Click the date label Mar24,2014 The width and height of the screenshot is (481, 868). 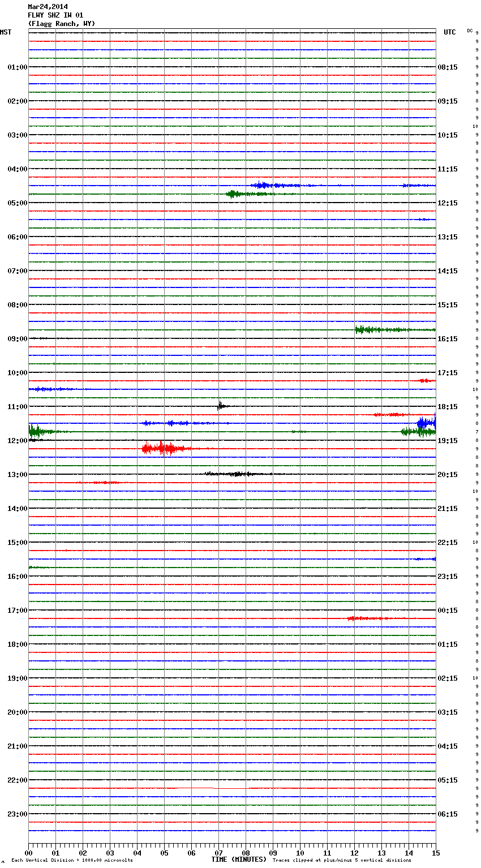point(48,7)
